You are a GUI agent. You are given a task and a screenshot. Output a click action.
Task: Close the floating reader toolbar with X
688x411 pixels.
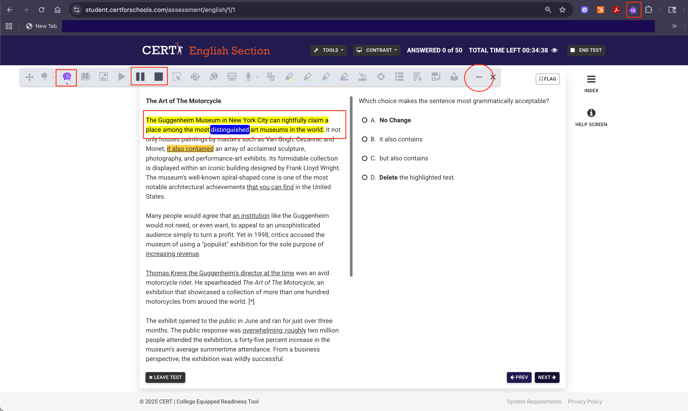(x=493, y=77)
